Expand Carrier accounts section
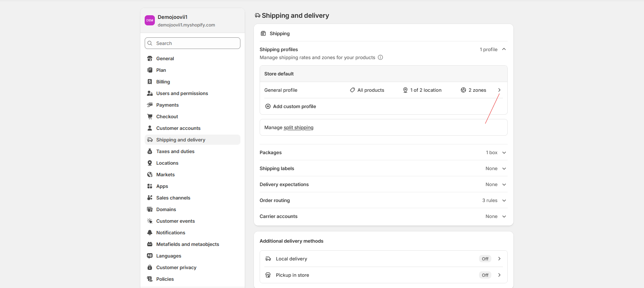The height and width of the screenshot is (288, 644). [x=504, y=217]
